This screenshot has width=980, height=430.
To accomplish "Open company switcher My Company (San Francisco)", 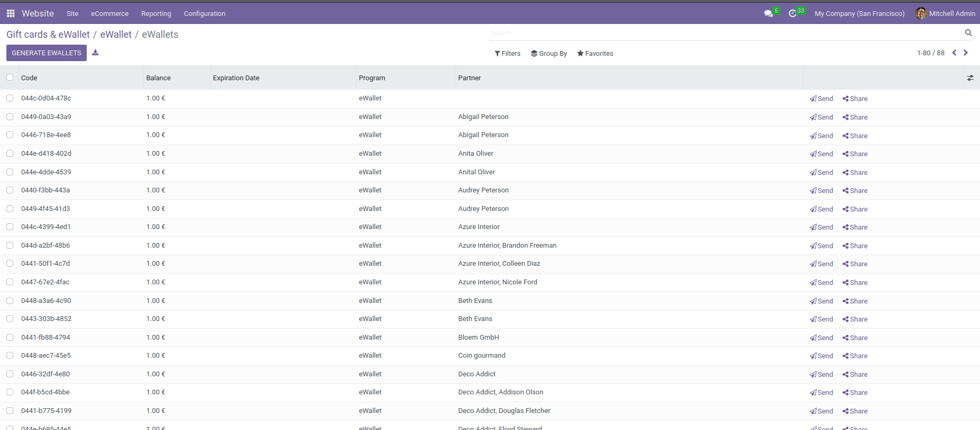I will (859, 13).
